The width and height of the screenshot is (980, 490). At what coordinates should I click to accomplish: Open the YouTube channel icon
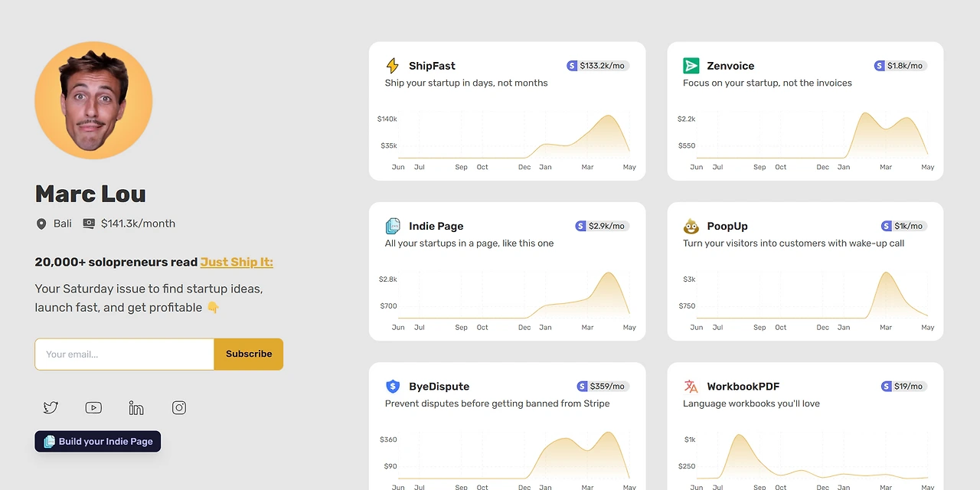[x=93, y=408]
